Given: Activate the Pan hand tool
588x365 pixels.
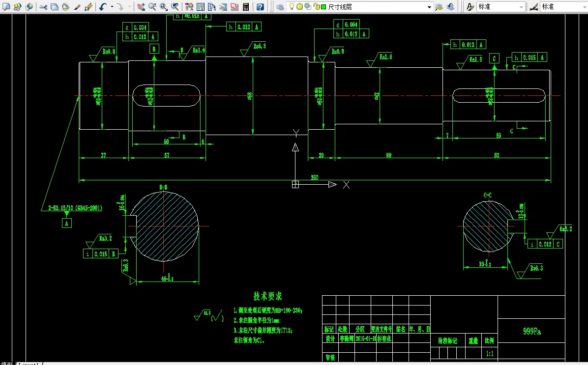Looking at the screenshot, I should point(141,7).
